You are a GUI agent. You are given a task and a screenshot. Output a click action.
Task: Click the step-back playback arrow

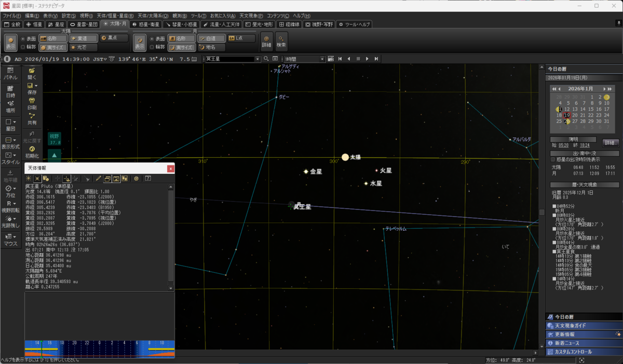tap(349, 59)
